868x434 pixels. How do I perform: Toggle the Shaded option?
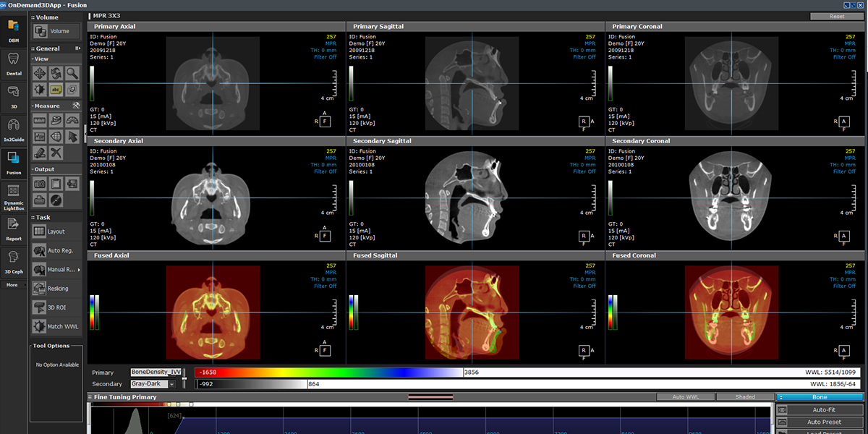coord(745,397)
